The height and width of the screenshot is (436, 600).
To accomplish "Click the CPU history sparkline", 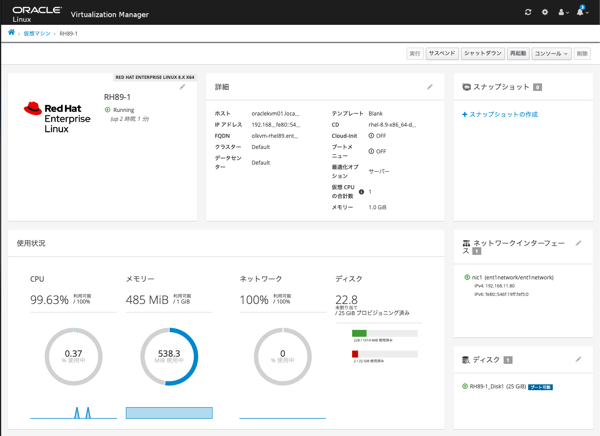I will pyautogui.click(x=73, y=413).
